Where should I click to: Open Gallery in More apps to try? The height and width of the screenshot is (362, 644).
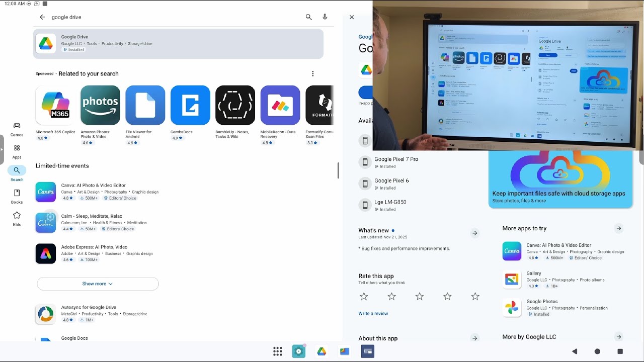[x=563, y=280]
